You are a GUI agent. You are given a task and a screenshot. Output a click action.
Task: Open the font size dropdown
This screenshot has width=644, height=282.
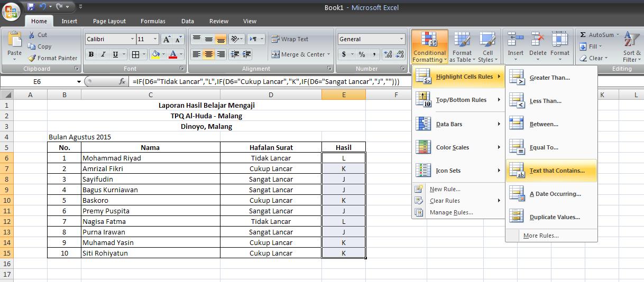(x=155, y=39)
